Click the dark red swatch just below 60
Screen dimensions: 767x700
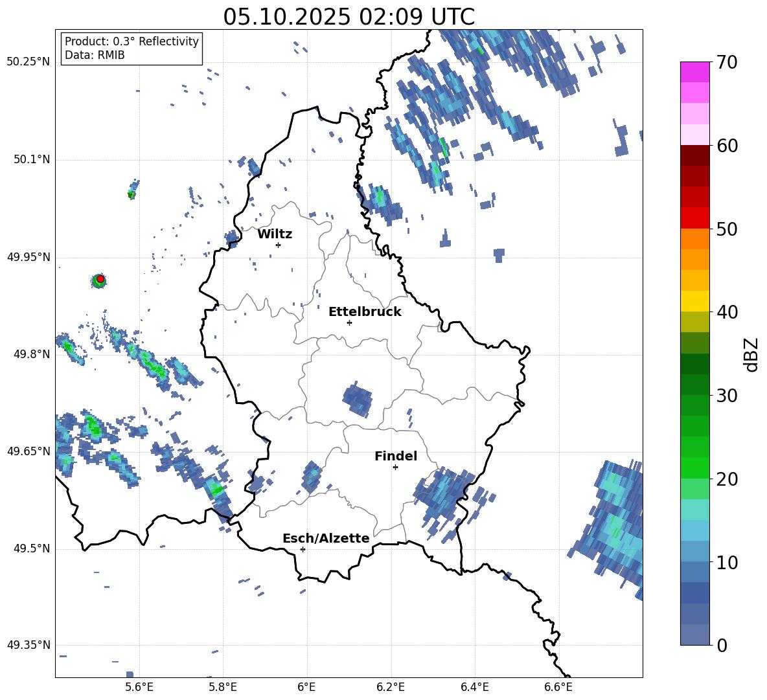694,155
